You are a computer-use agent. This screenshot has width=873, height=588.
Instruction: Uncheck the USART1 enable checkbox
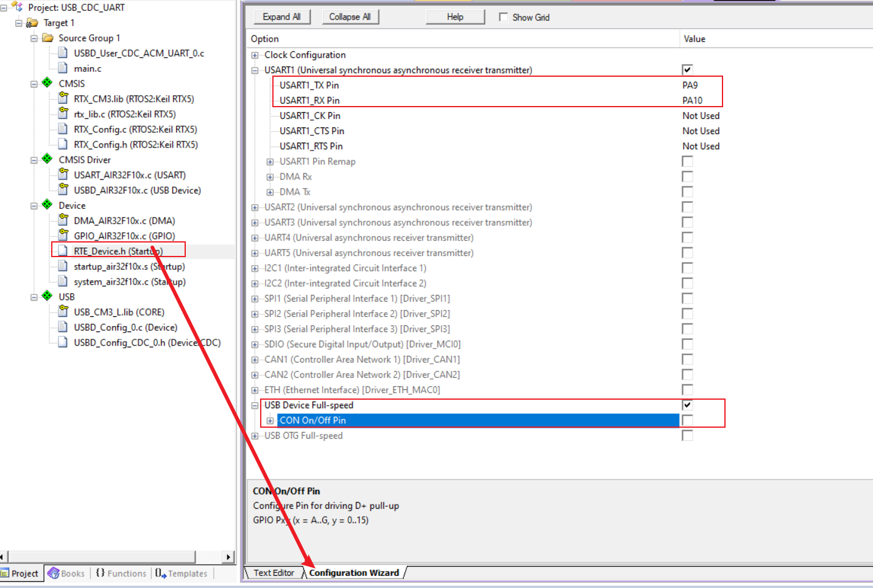687,70
